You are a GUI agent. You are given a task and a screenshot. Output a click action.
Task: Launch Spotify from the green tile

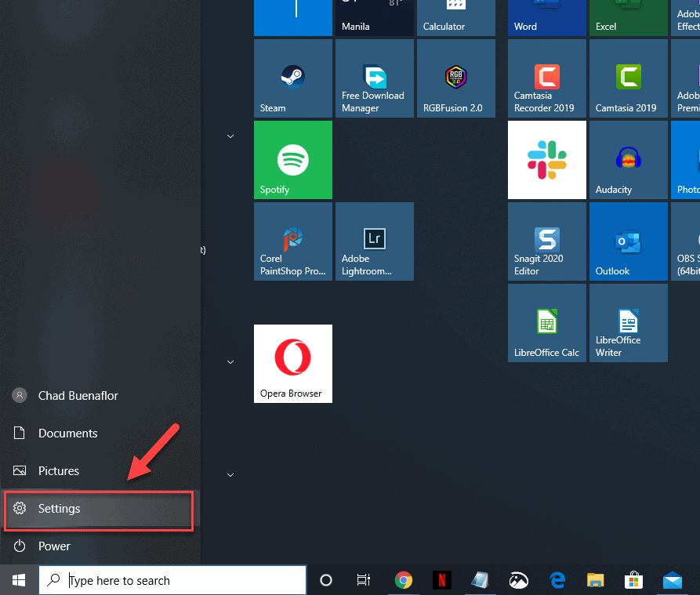[293, 160]
